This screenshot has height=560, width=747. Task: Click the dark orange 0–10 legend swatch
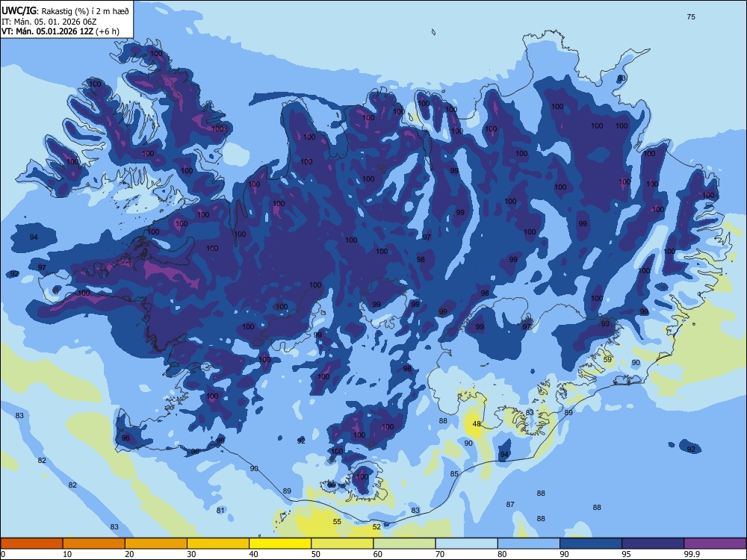tap(32, 544)
